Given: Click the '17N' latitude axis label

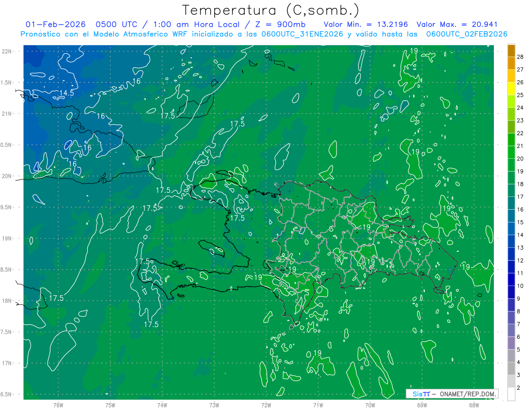Looking at the screenshot, I should tap(7, 363).
